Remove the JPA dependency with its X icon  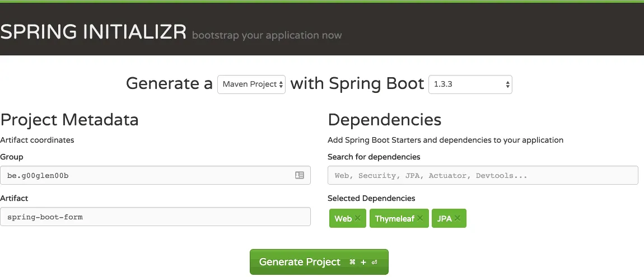pyautogui.click(x=458, y=218)
